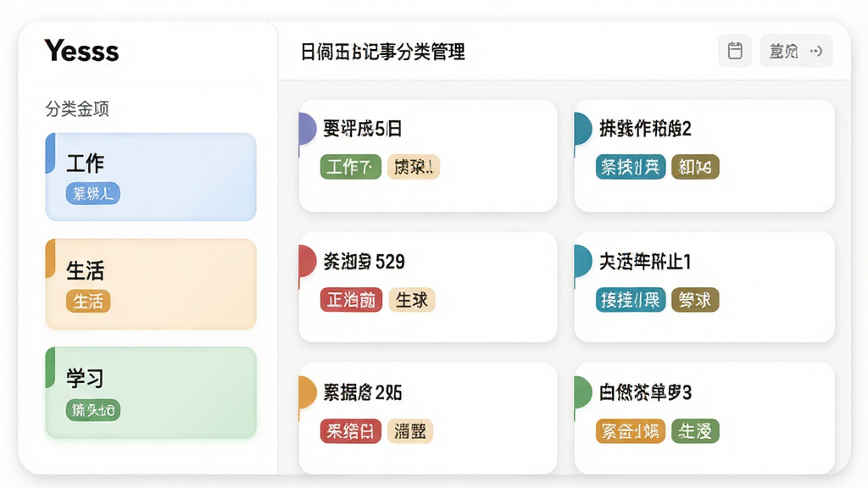
Task: Click the red tag on 529 card
Action: 351,300
